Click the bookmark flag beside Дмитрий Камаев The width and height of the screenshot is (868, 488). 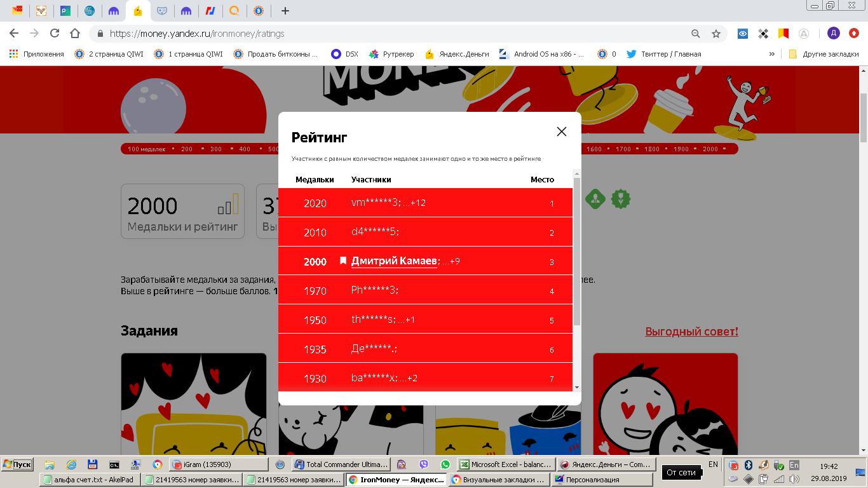343,261
